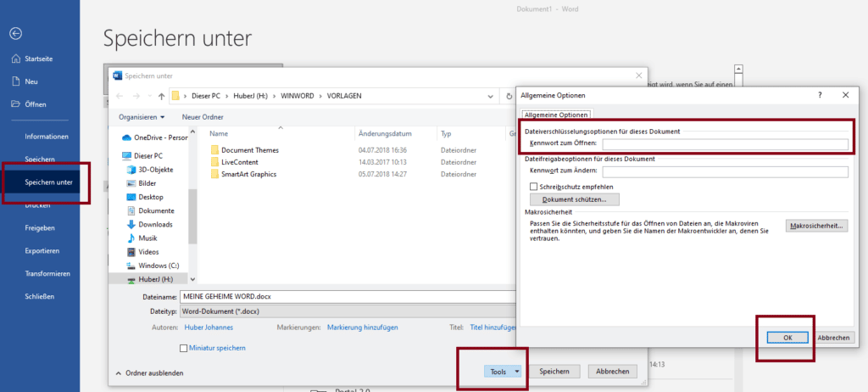This screenshot has height=392, width=868.
Task: Sort by the Typ column header
Action: (x=446, y=134)
